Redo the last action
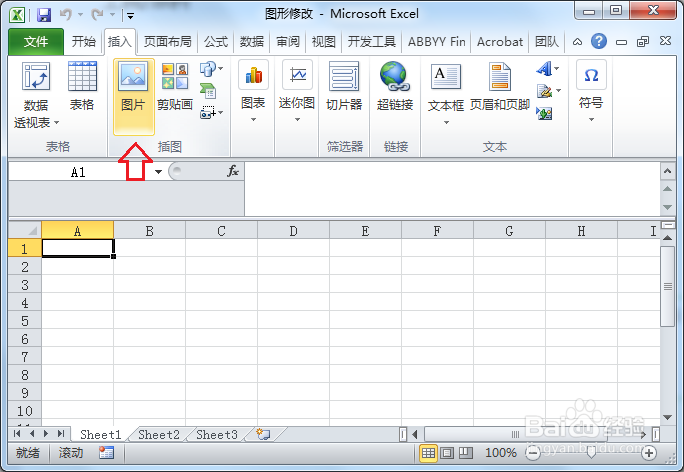Viewport: 684px width, 472px height. [x=97, y=15]
